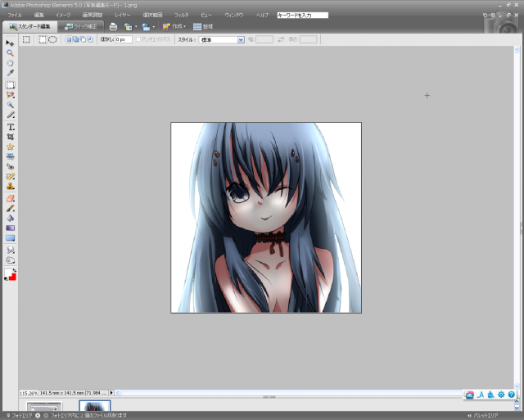Select the Sponge tool
Image resolution: width=524 pixels, height=420 pixels.
click(x=11, y=260)
